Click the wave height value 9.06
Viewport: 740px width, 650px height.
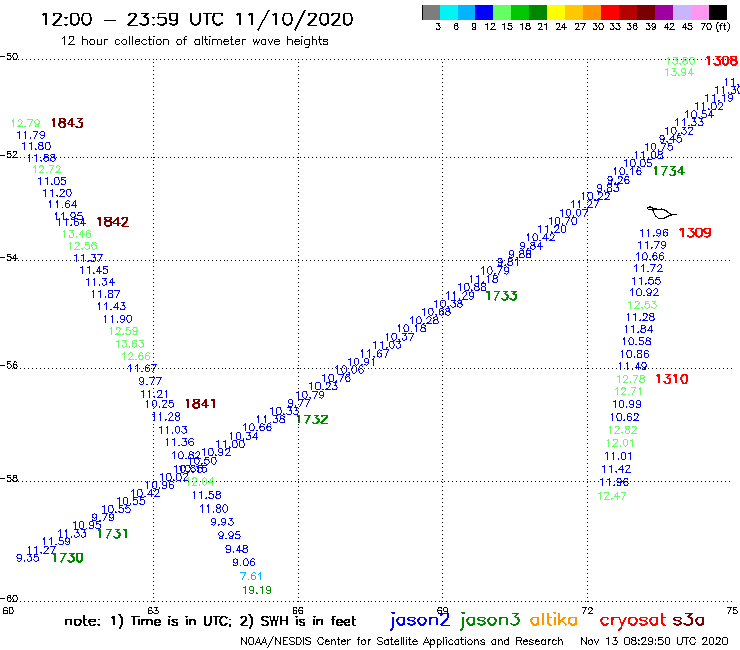pos(244,563)
